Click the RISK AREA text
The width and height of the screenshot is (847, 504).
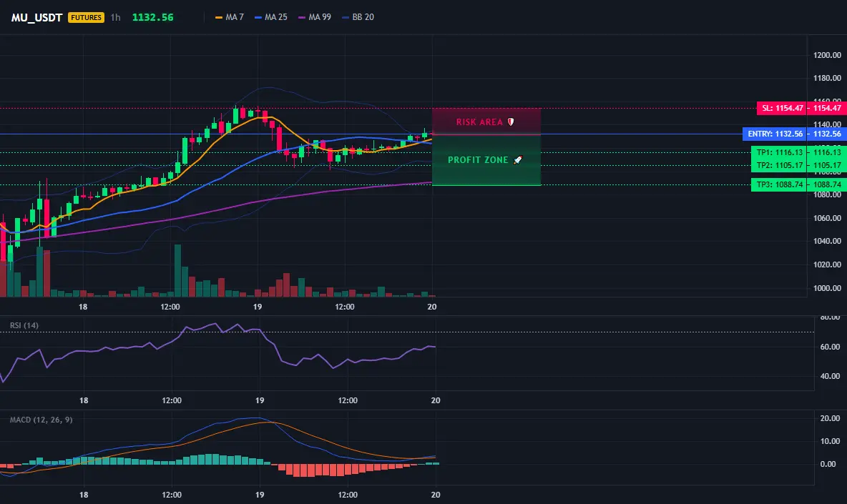point(479,122)
